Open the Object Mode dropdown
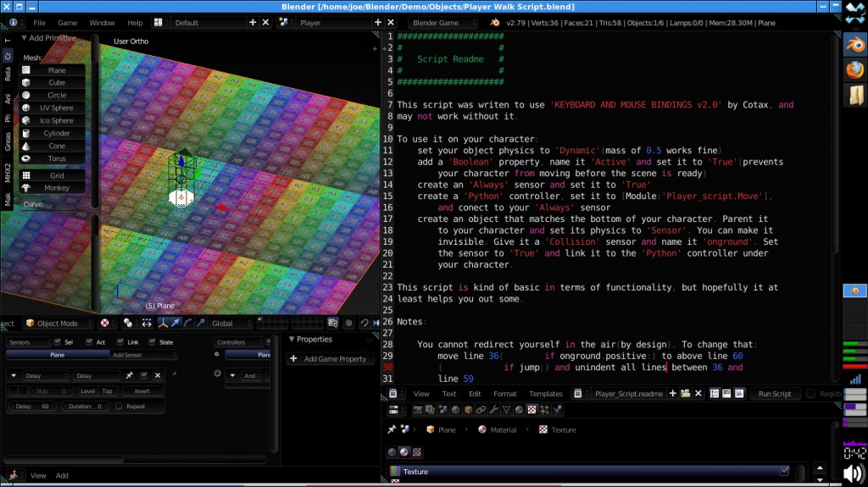 59,324
